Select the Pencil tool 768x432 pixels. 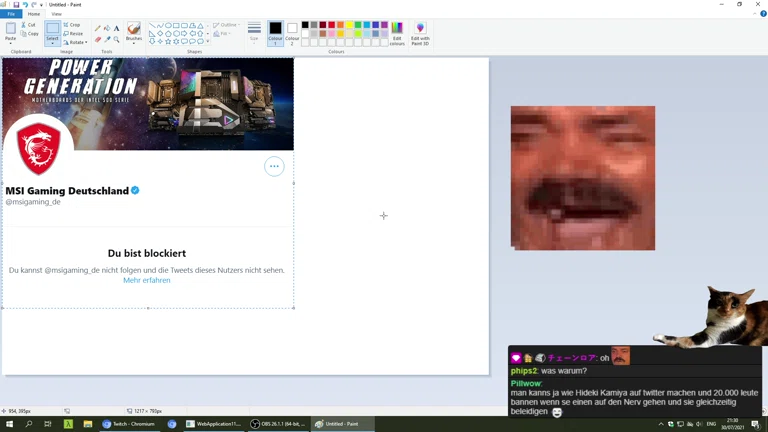[97, 28]
